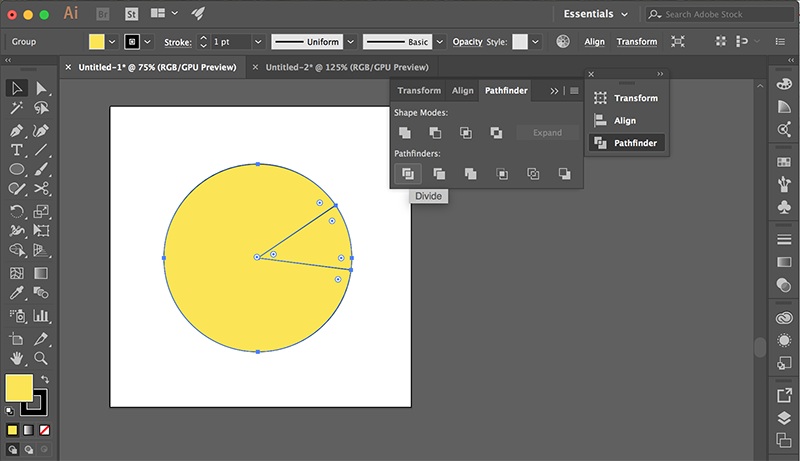
Task: Switch to the Transform panel tab
Action: point(419,90)
